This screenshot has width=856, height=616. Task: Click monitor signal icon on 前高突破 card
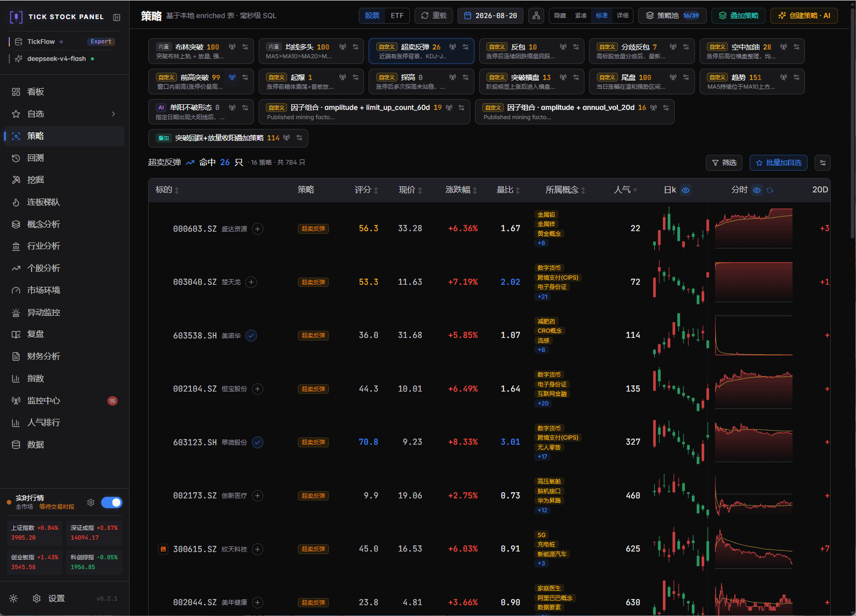[x=232, y=77]
